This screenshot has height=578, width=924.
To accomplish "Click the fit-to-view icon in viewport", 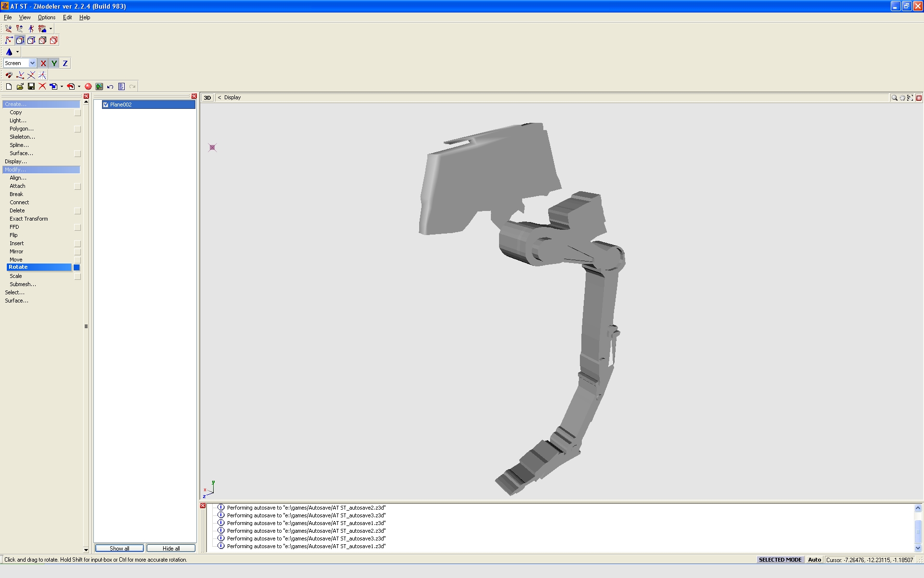I will pyautogui.click(x=910, y=98).
